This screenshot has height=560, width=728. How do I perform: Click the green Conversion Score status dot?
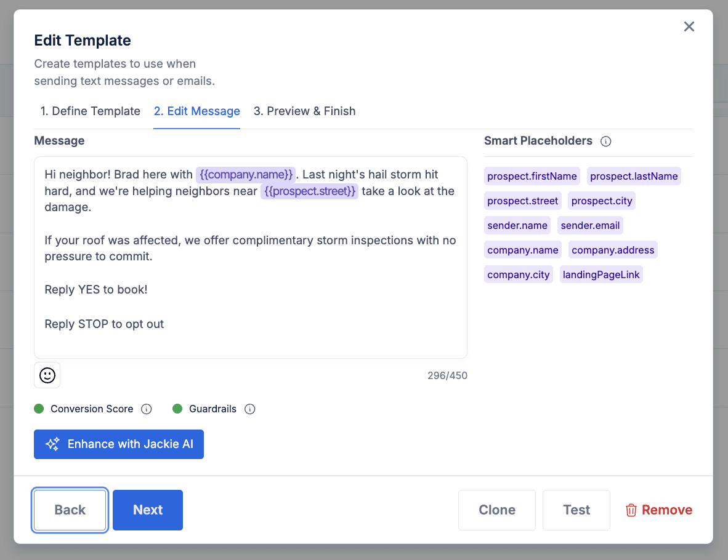(x=39, y=409)
